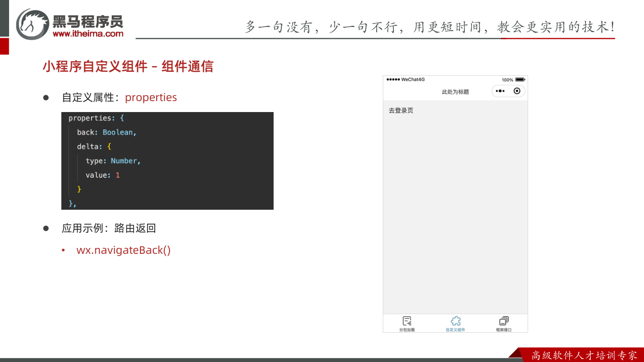Select the 框架接口 tab label
644x362 pixels.
click(x=504, y=329)
